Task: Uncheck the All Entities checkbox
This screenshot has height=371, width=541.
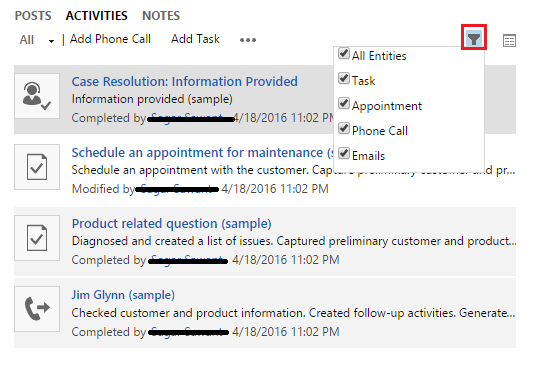Action: [344, 53]
